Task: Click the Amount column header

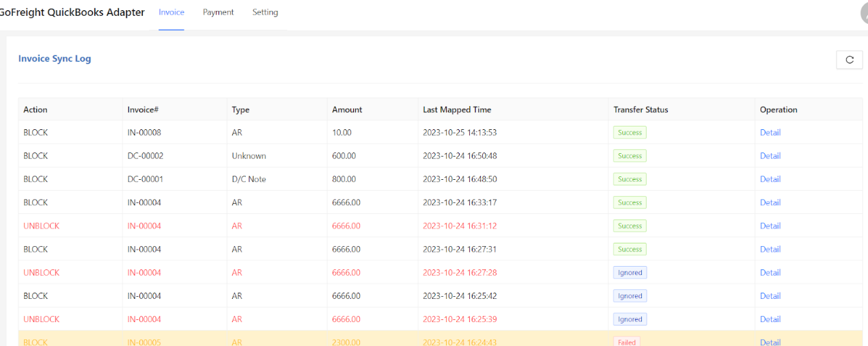Action: 347,109
